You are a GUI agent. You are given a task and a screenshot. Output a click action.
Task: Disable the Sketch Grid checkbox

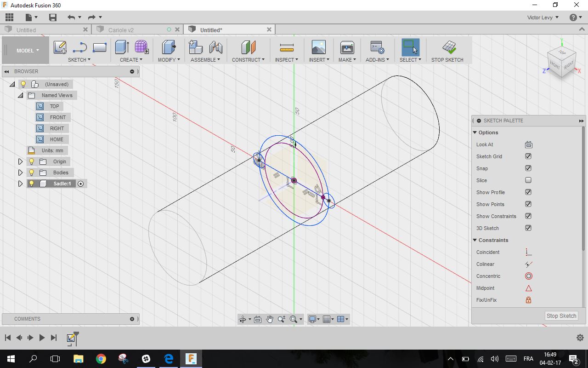point(528,156)
